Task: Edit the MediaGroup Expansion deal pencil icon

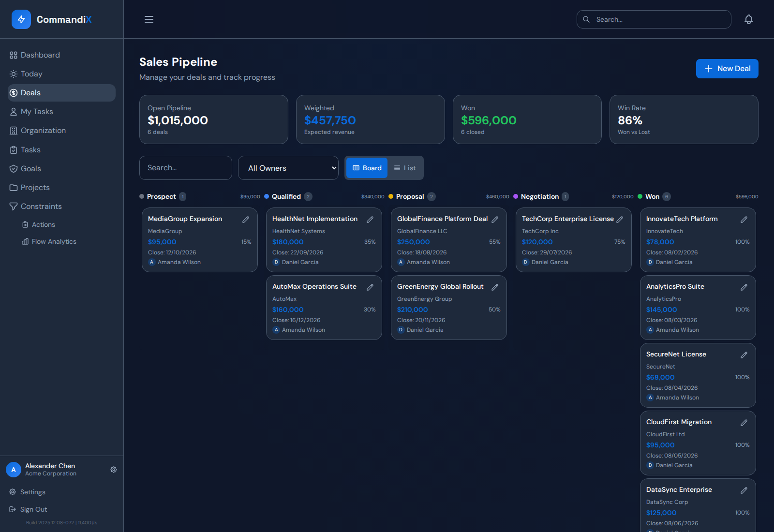Action: (246, 220)
